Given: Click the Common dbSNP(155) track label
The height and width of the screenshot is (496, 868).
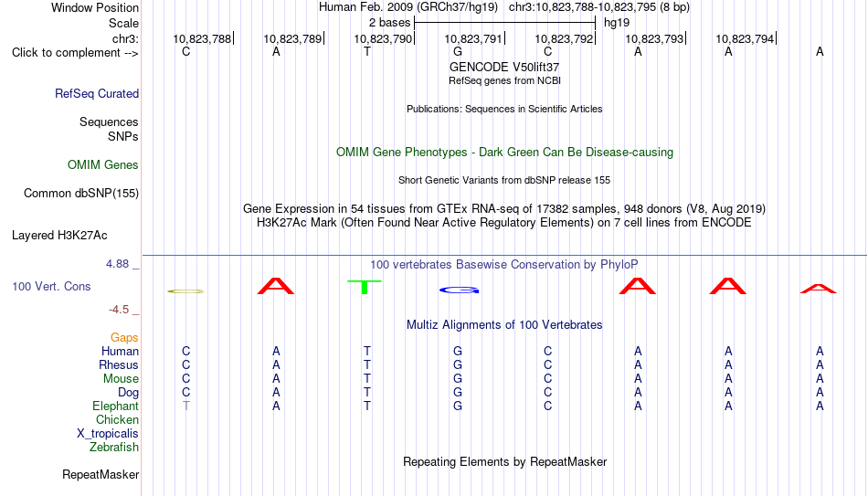Looking at the screenshot, I should coord(80,194).
